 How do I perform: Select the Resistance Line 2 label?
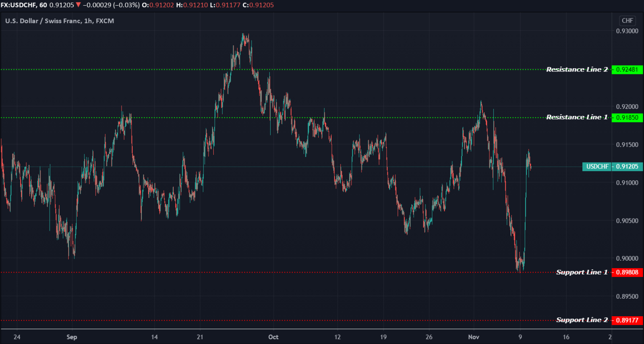577,70
